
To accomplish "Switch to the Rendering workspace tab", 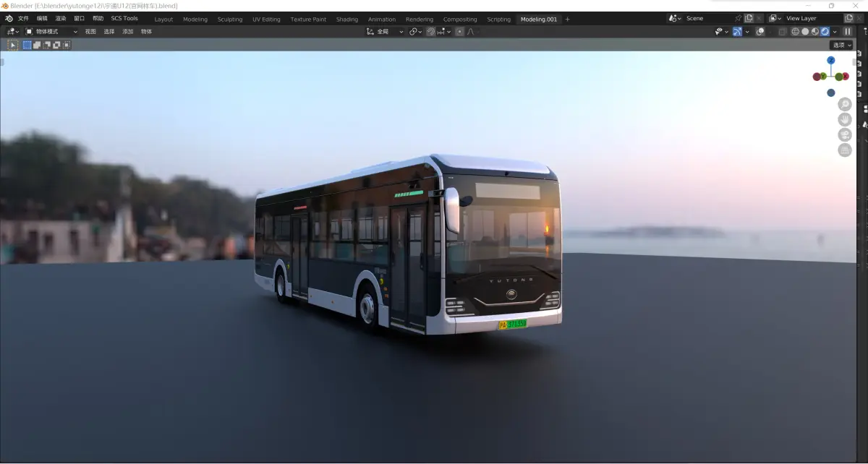I will [x=420, y=20].
